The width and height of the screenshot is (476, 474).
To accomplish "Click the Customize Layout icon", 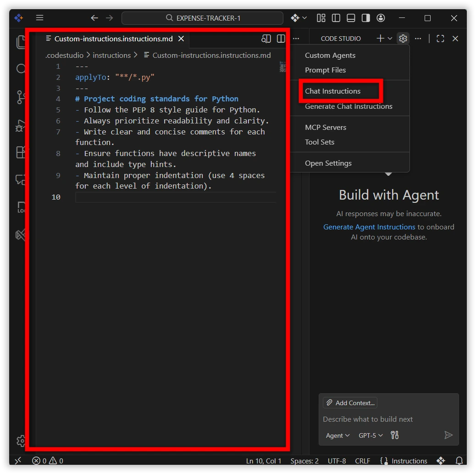I will click(321, 18).
